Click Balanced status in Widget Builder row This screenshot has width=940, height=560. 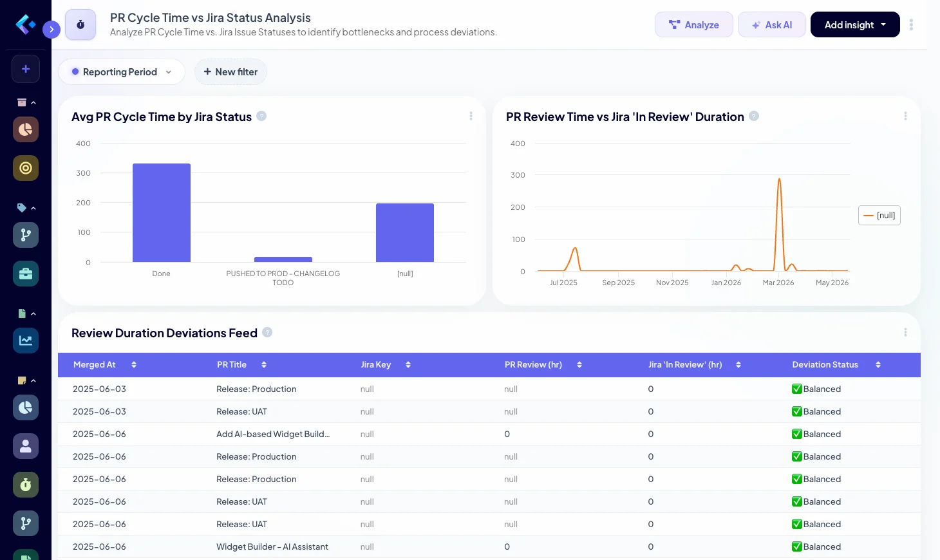tap(816, 546)
